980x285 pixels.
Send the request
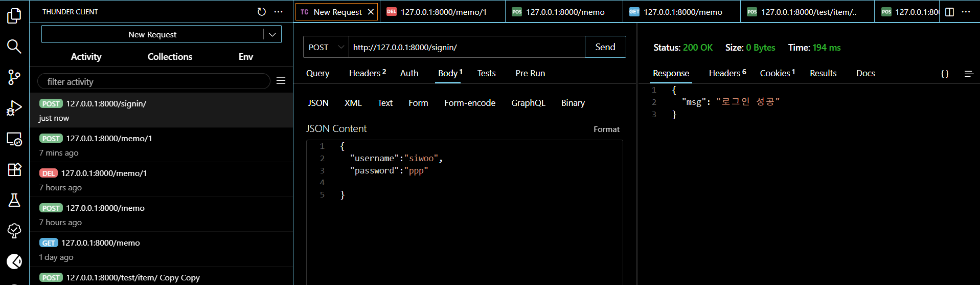(x=605, y=47)
